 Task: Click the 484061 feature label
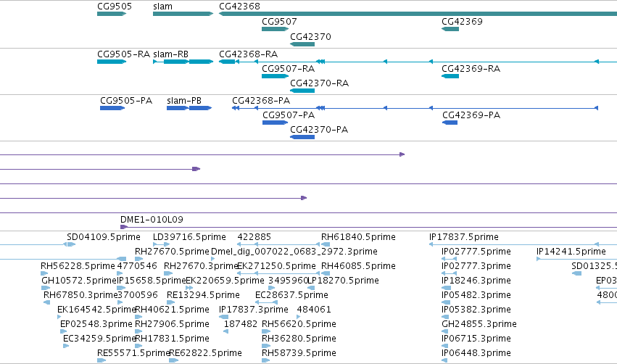click(x=314, y=310)
